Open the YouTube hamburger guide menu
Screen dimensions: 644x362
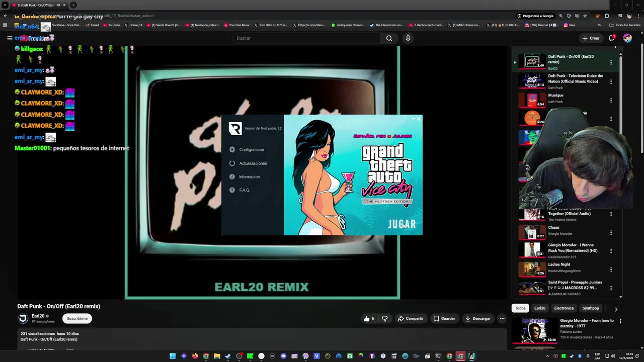pyautogui.click(x=10, y=38)
